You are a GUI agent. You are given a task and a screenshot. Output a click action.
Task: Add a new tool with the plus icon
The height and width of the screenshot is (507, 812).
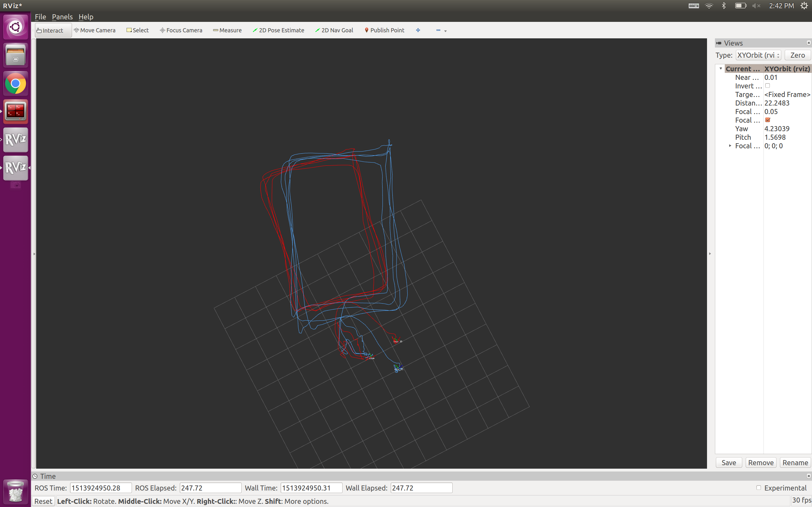point(418,30)
